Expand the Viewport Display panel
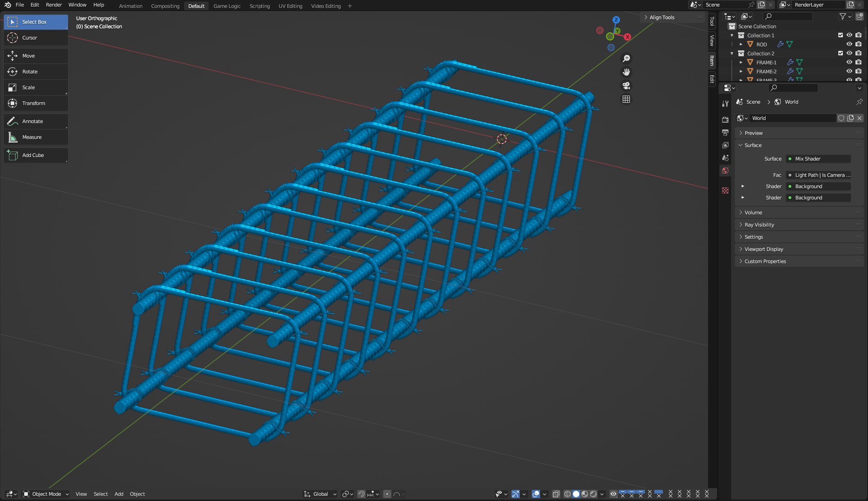This screenshot has width=868, height=501. coord(799,249)
